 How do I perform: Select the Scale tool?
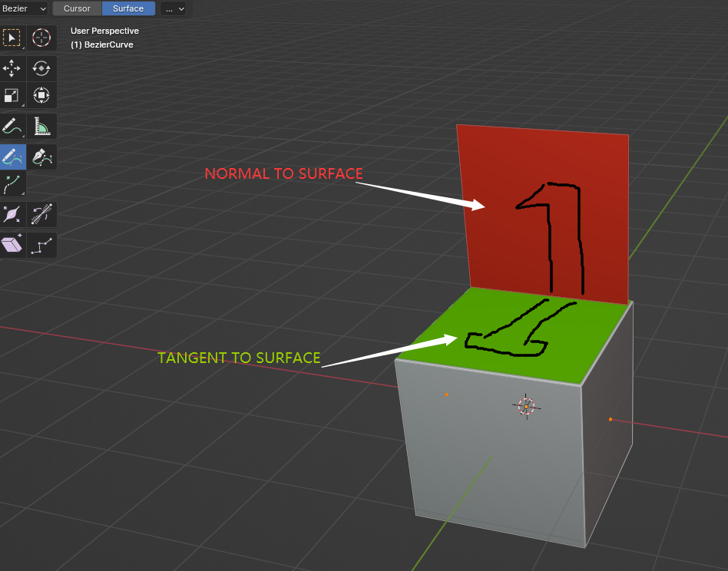(x=12, y=96)
